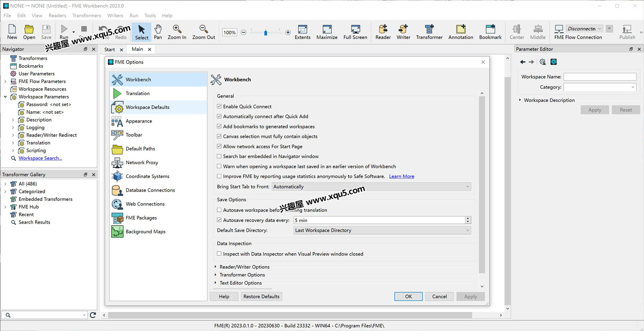The width and height of the screenshot is (644, 331).
Task: Open Coordinate Systems options page
Action: click(x=158, y=176)
